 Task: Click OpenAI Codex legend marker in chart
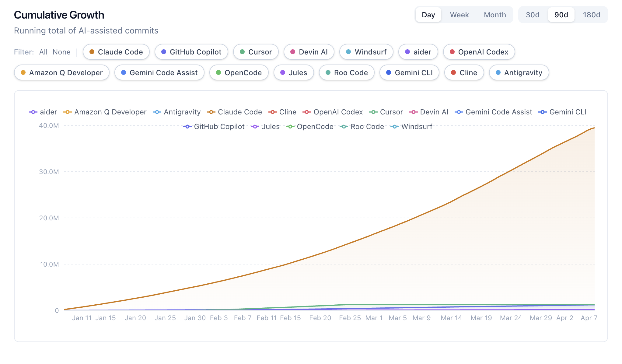(x=307, y=112)
